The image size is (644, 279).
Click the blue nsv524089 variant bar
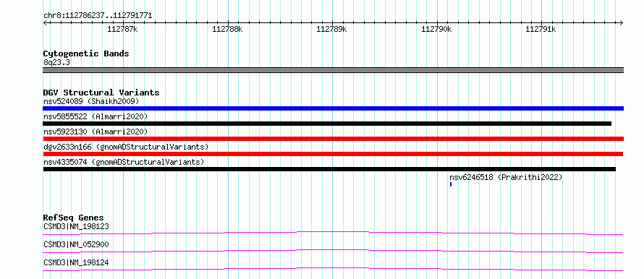coord(333,108)
